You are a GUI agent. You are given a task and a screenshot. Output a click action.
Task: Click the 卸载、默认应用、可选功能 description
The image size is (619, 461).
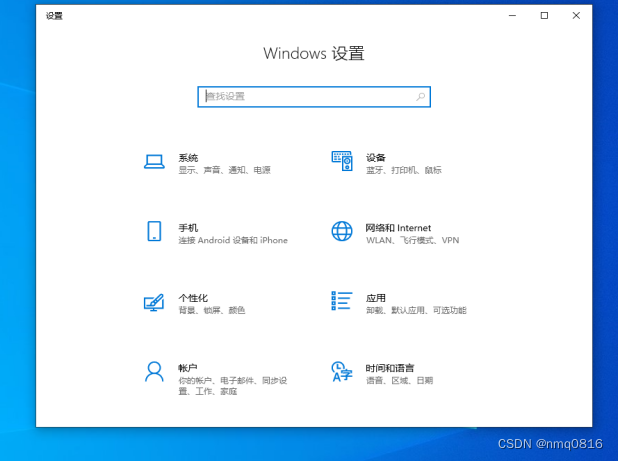416,310
